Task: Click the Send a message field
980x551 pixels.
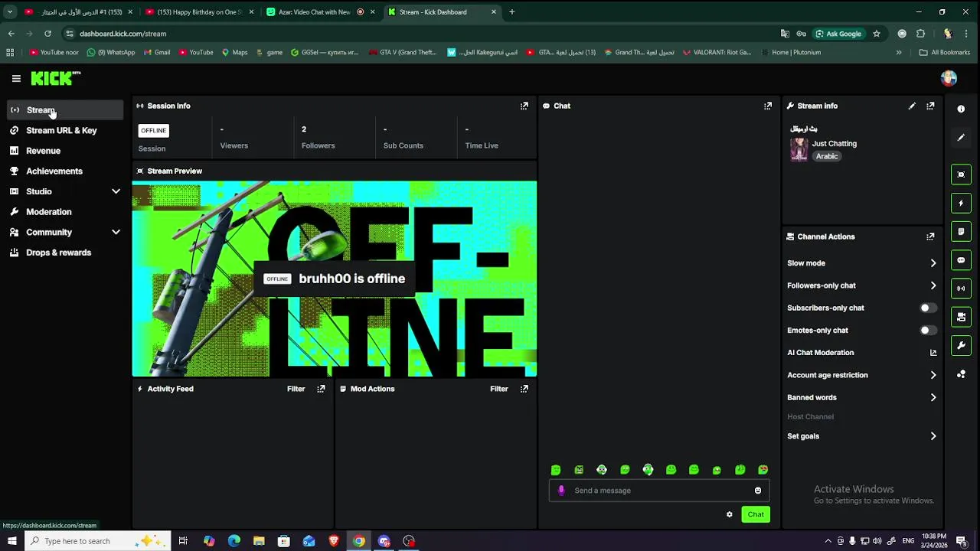Action: [x=659, y=491]
